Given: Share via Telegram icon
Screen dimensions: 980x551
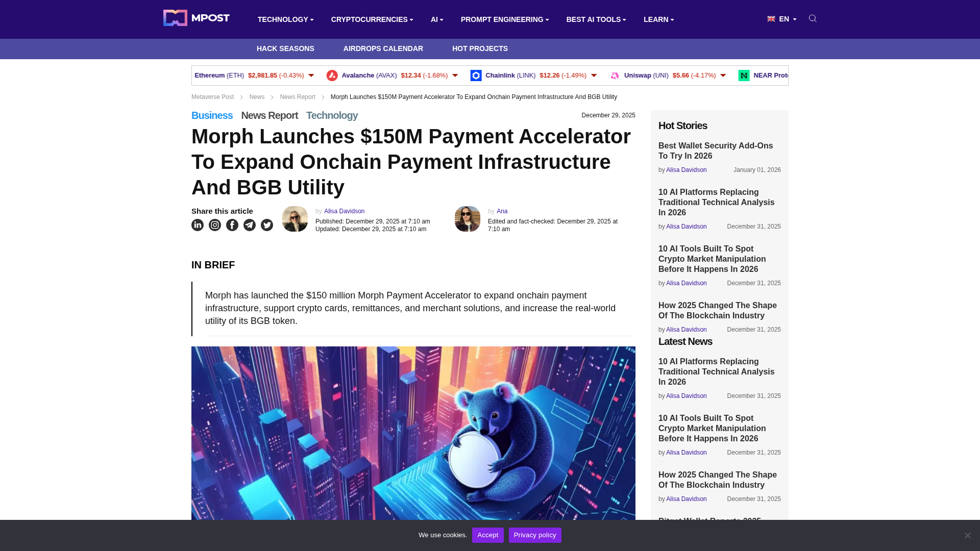Looking at the screenshot, I should pyautogui.click(x=250, y=225).
